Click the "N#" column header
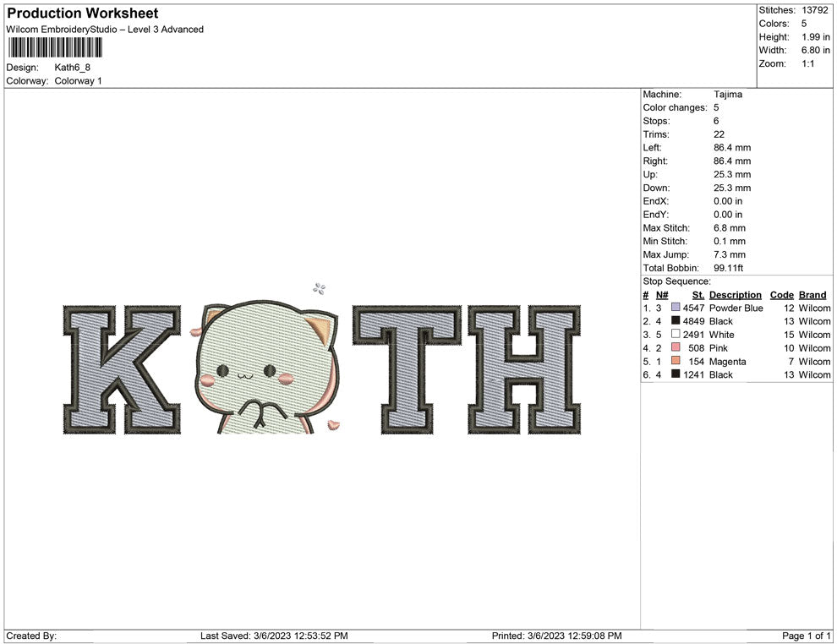 click(x=662, y=294)
